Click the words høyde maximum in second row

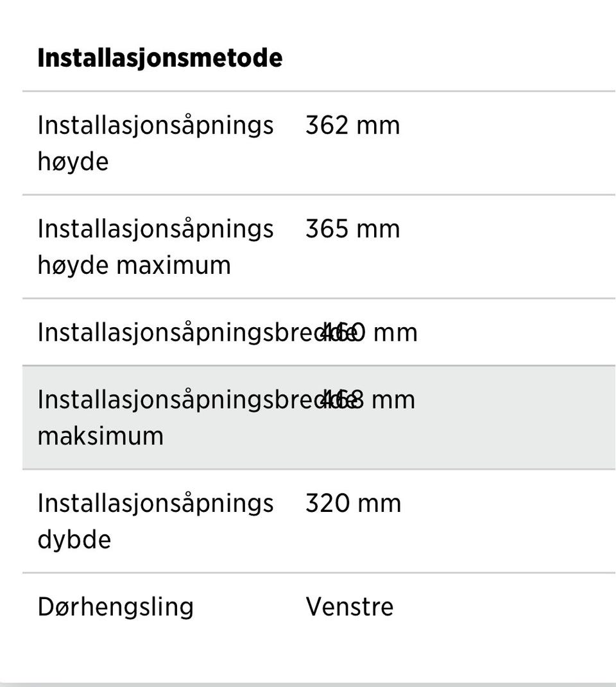[134, 266]
